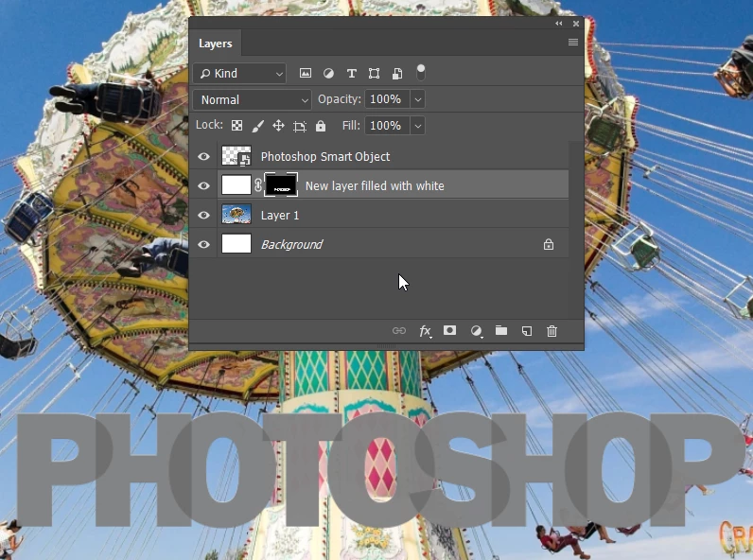This screenshot has width=753, height=560.
Task: Close the Layers panel
Action: click(x=576, y=23)
